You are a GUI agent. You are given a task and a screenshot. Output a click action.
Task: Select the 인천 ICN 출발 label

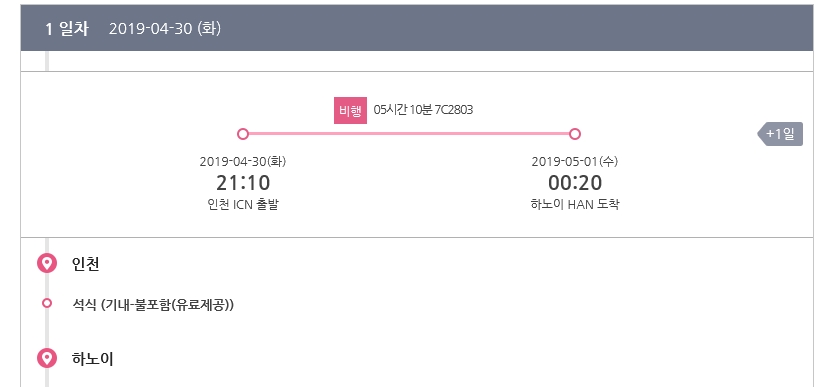coord(243,204)
